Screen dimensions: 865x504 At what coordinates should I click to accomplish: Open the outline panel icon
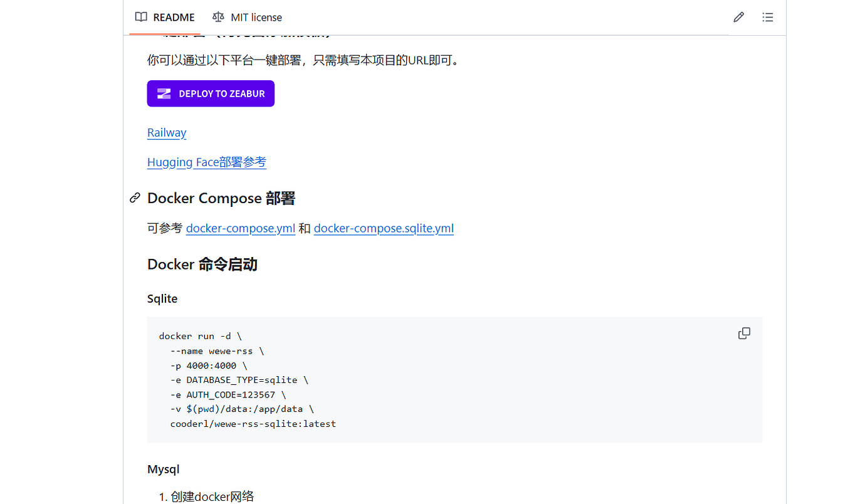767,17
